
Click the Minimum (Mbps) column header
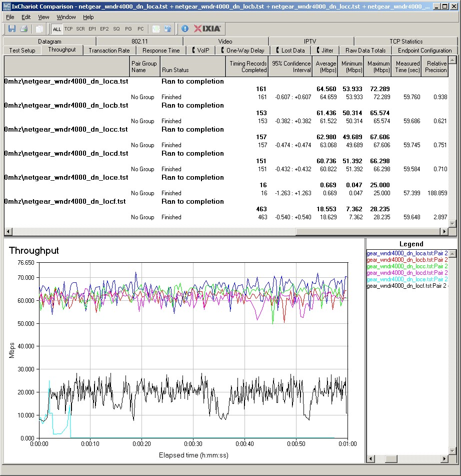tap(351, 67)
